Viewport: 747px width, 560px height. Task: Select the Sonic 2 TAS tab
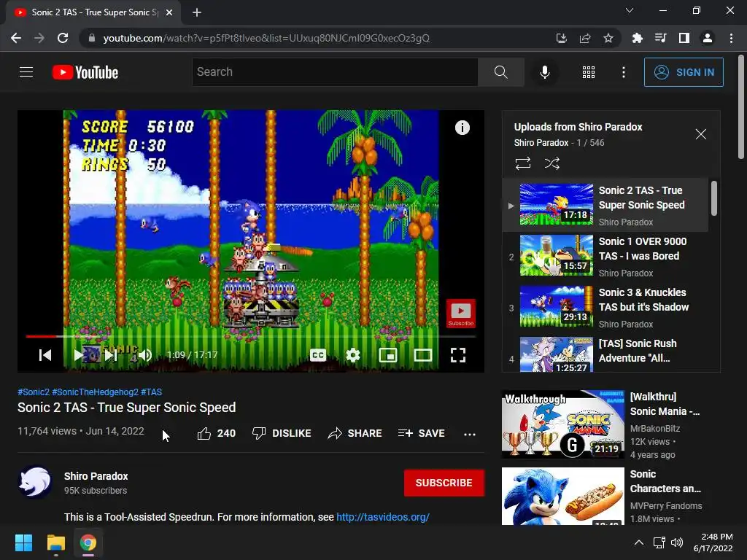point(93,12)
